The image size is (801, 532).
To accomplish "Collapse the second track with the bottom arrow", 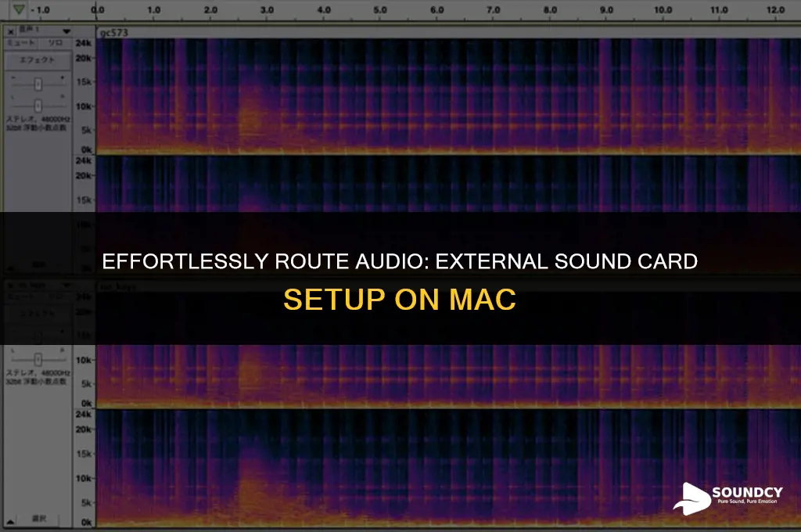I will [x=10, y=521].
